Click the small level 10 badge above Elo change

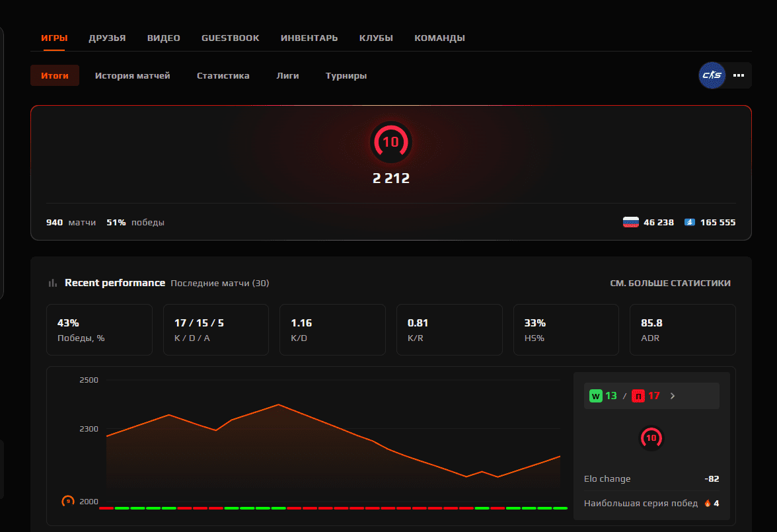click(x=651, y=437)
